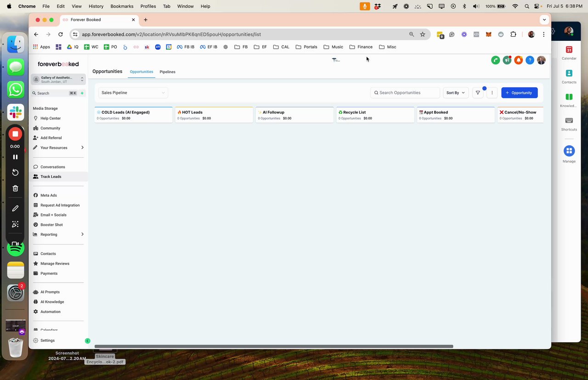Screen dimensions: 588x380
Task: Pause the screen recording
Action: 15,157
